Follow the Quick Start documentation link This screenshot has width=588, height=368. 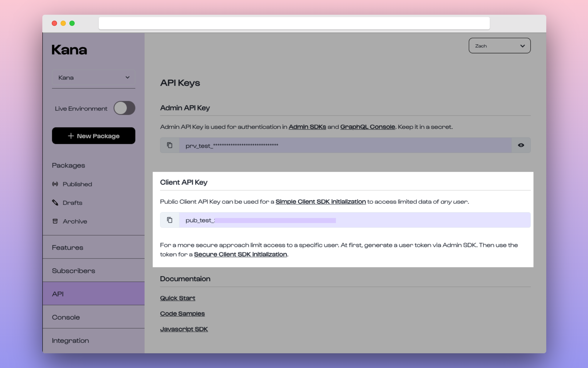tap(177, 298)
